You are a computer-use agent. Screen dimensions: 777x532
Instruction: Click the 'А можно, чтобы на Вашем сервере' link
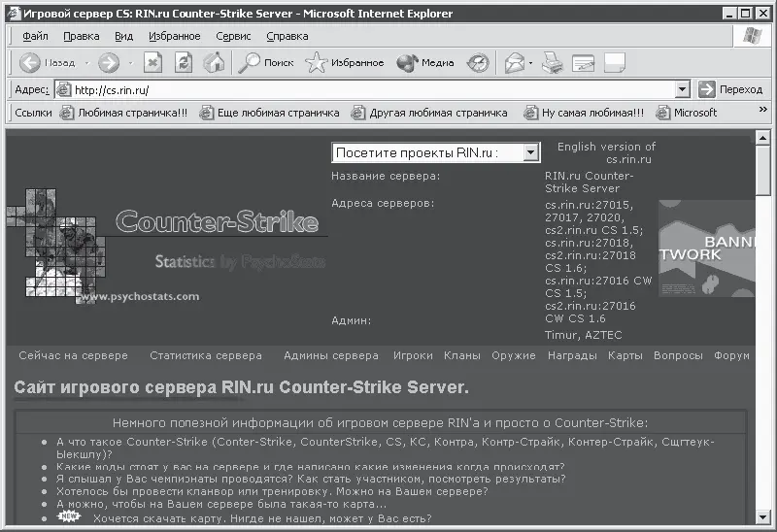click(x=221, y=504)
